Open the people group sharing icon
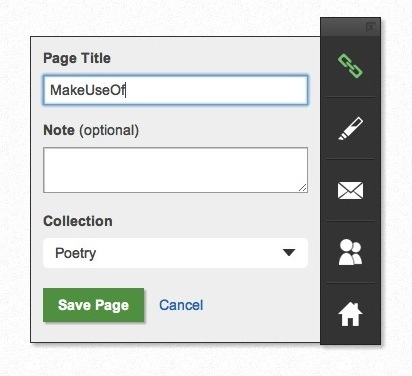Viewport: 412px width, 376px height. click(350, 252)
